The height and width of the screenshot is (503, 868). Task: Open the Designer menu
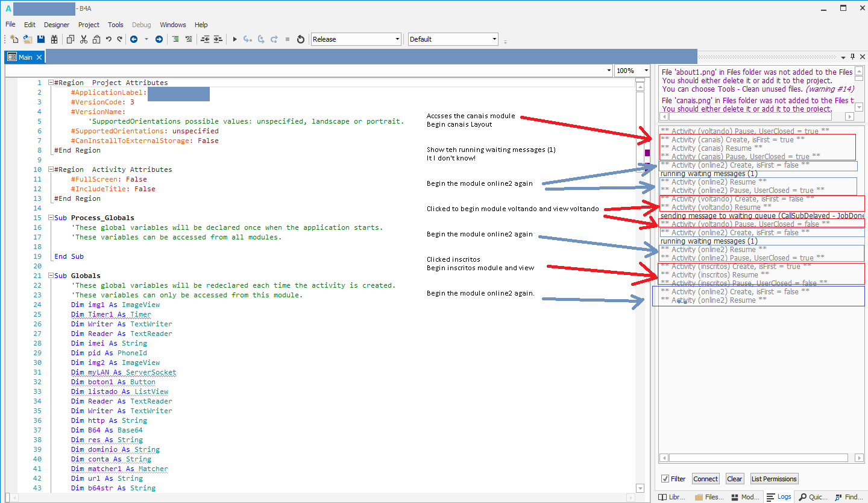57,25
